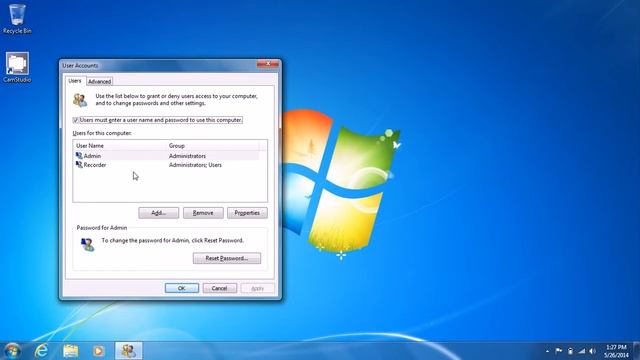The height and width of the screenshot is (360, 640).
Task: Switch to the Users tab
Action: coord(75,81)
